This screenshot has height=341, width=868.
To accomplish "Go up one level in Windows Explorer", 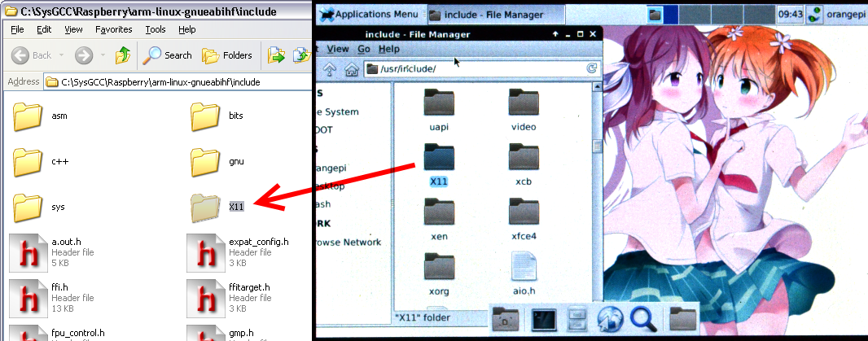I will point(122,55).
